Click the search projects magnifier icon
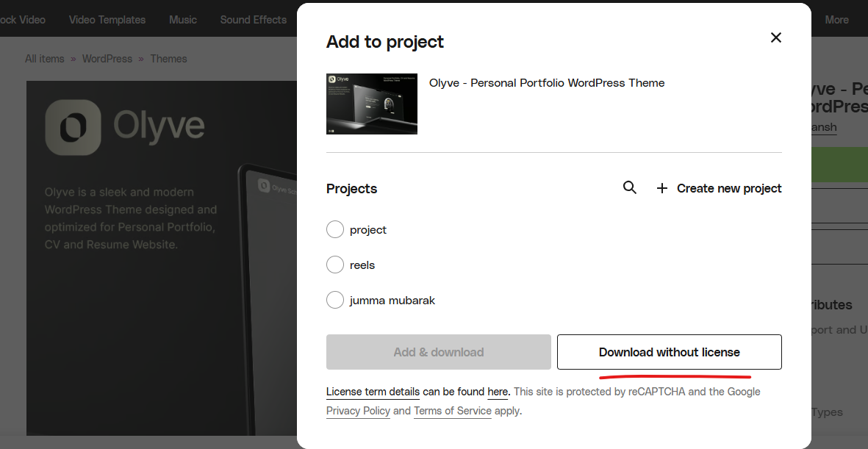Image resolution: width=868 pixels, height=449 pixels. 630,188
